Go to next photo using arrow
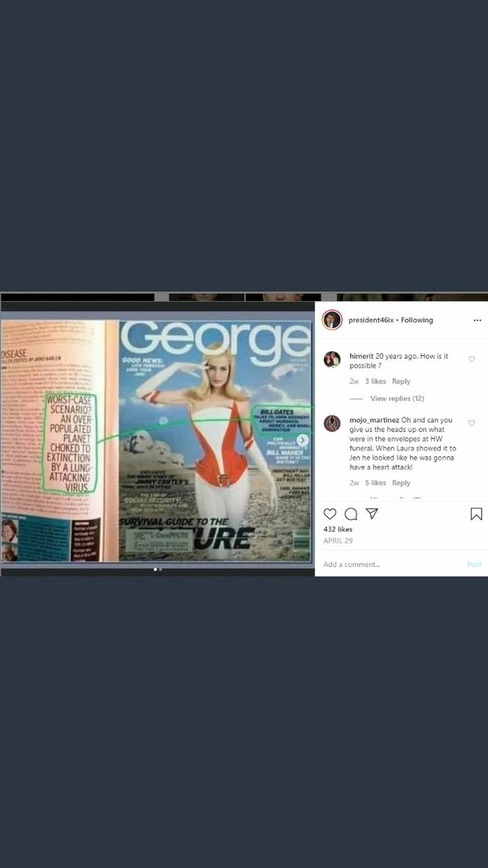 pos(303,440)
